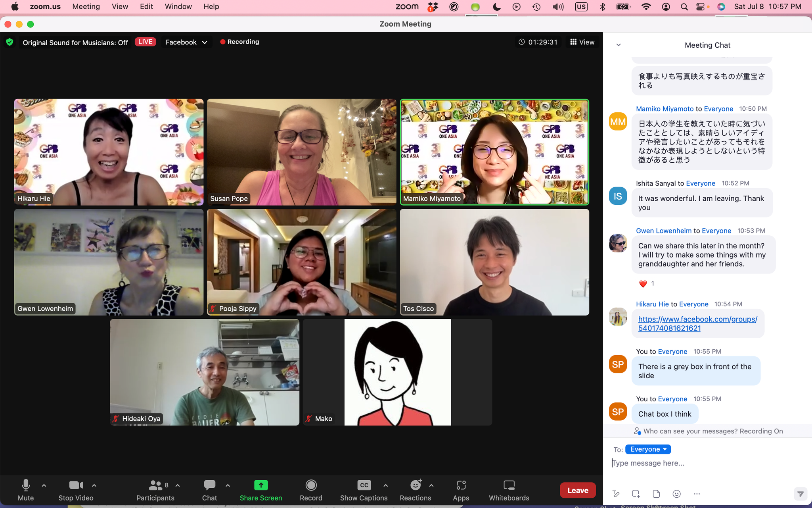Turn on Show Captions

[364, 490]
